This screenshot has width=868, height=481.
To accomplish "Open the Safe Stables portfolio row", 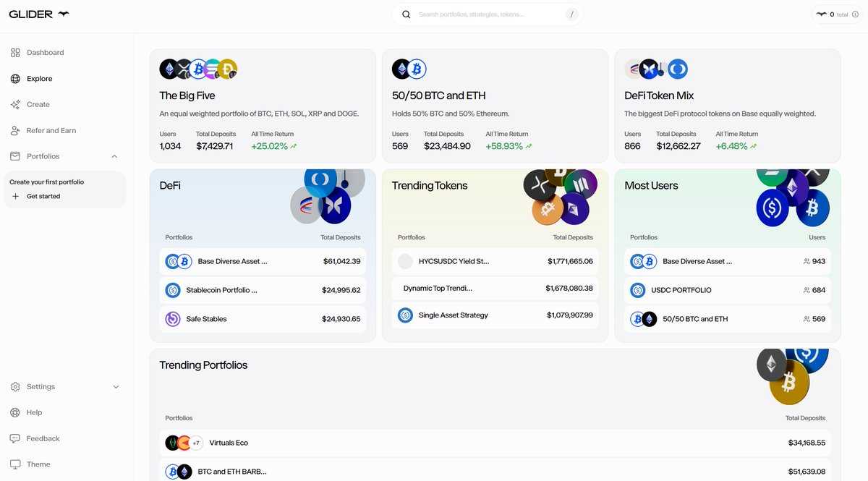I will pyautogui.click(x=263, y=319).
